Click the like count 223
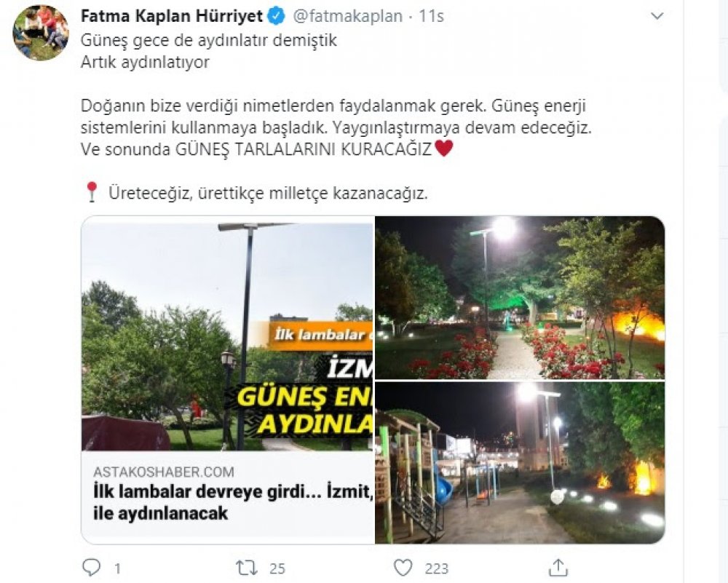Image resolution: width=728 pixels, height=583 pixels. click(x=436, y=568)
